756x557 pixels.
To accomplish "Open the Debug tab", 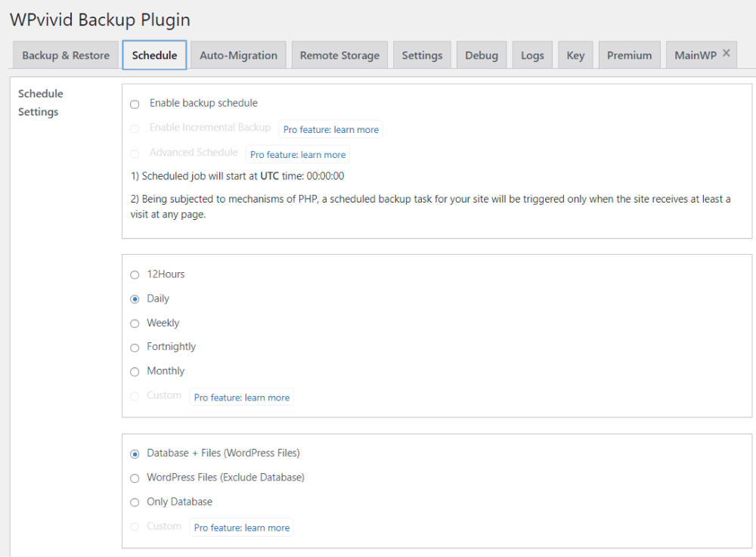I will point(481,55).
